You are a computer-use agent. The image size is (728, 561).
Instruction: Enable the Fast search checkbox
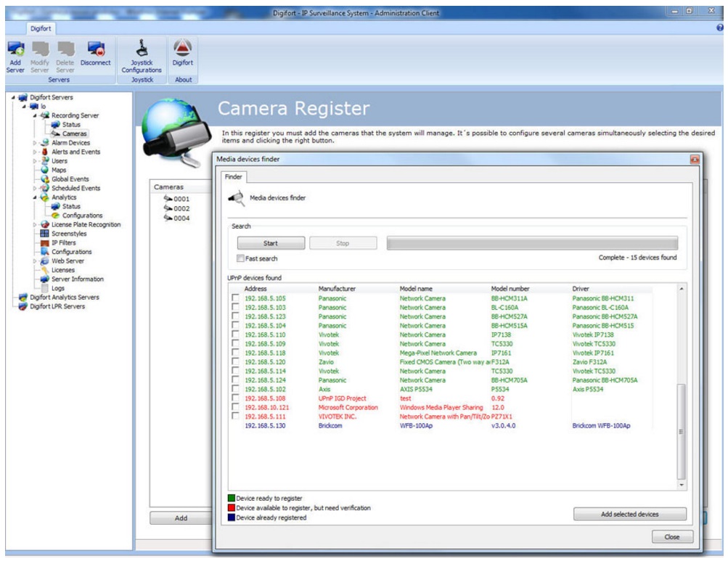[241, 258]
